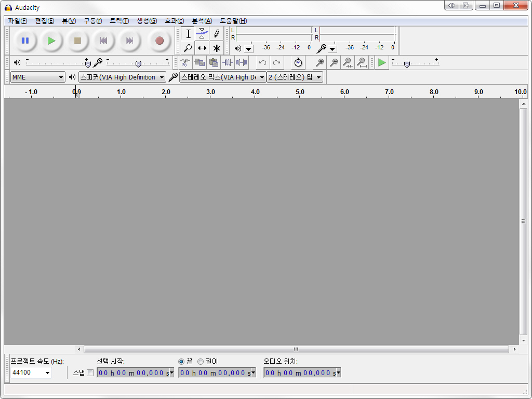
Task: Open selection start time format dropdown
Action: tap(171, 373)
